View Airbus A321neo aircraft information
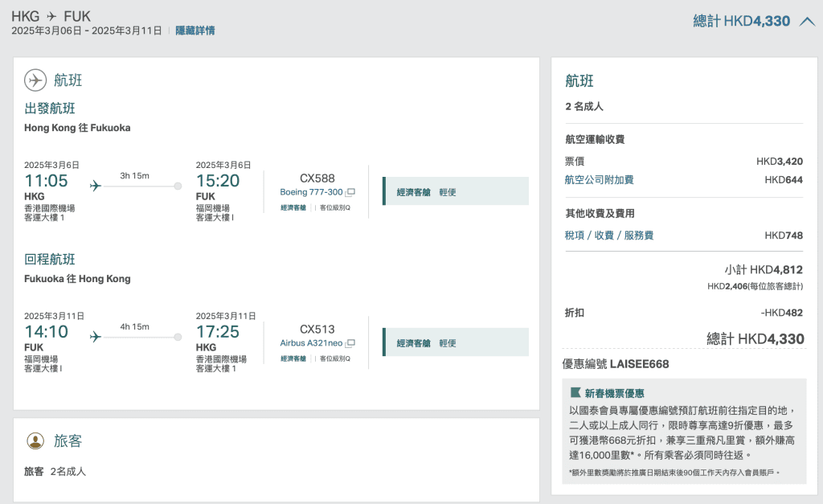 pos(311,343)
